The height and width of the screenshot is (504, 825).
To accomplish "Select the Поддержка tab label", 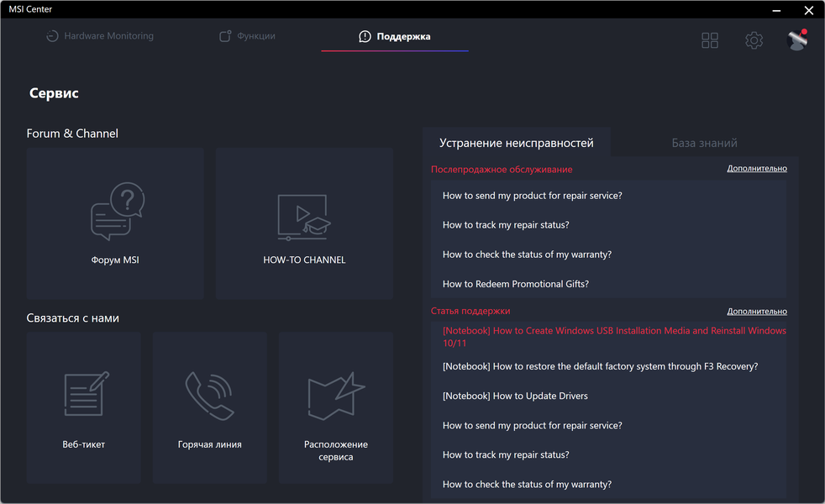I will tap(403, 36).
